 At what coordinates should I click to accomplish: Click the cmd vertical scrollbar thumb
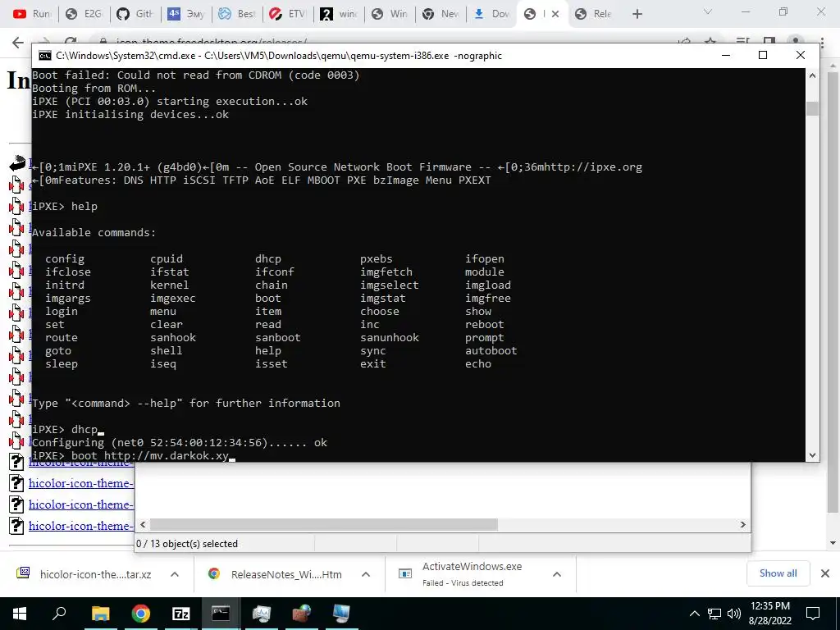point(812,108)
